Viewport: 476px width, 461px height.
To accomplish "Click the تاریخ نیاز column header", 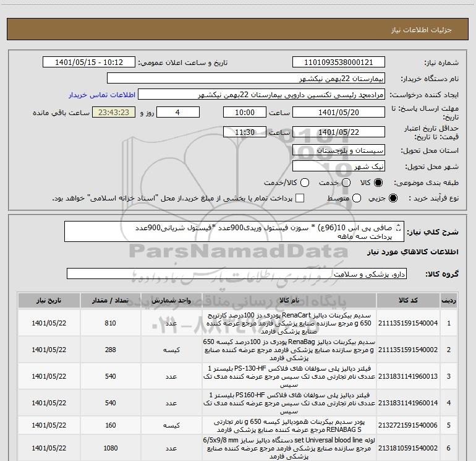I will 49,300.
